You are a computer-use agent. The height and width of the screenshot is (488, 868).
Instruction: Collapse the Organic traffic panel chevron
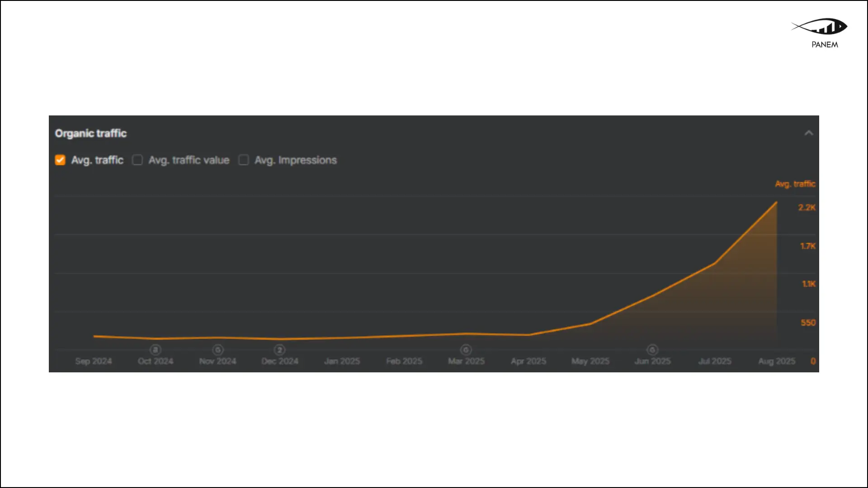click(809, 133)
